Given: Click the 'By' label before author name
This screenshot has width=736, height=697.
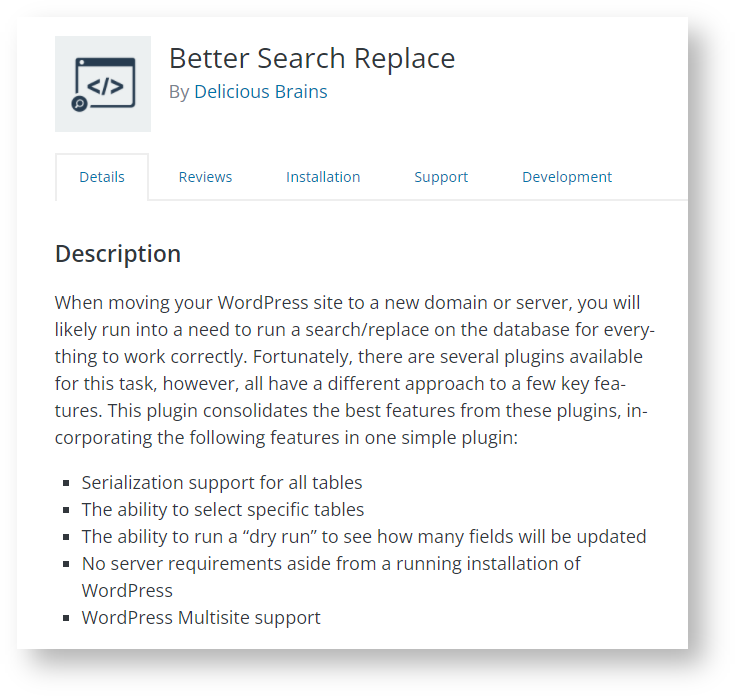Looking at the screenshot, I should tap(179, 92).
